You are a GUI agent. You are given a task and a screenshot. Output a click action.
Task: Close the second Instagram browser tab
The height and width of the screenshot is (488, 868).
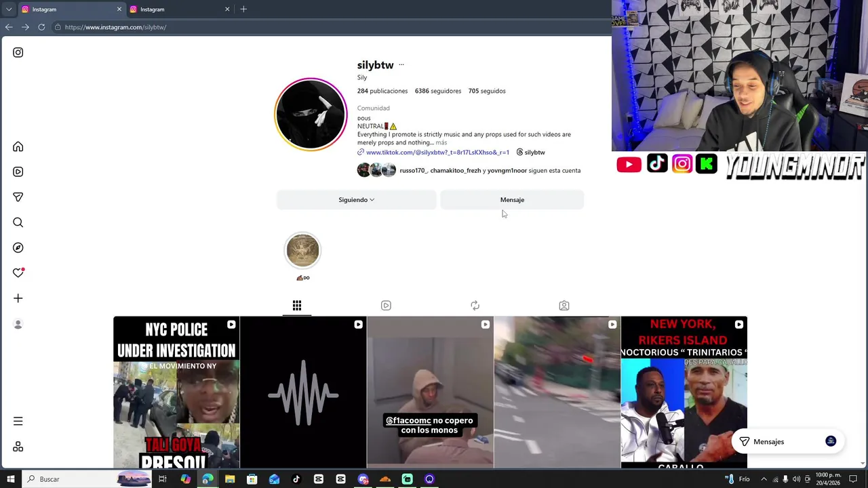[227, 9]
